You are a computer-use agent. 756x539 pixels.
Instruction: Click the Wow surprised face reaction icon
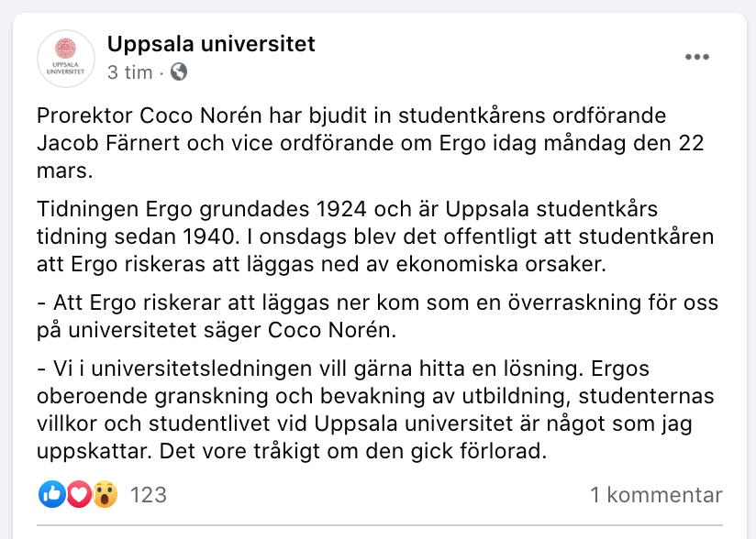(x=105, y=494)
